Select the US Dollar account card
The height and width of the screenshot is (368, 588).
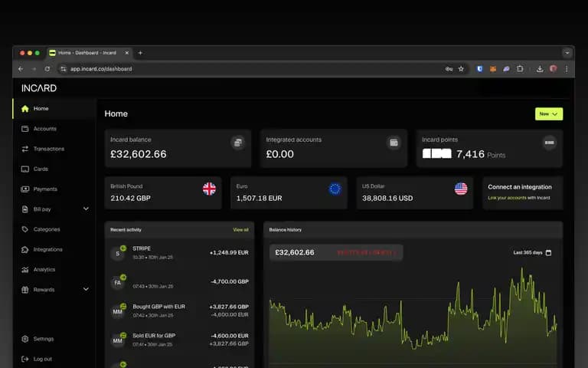415,192
